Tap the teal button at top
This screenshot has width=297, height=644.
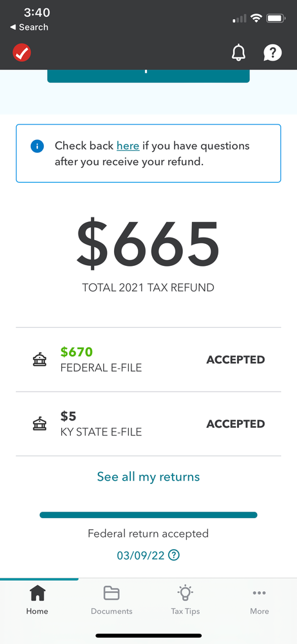coord(148,76)
